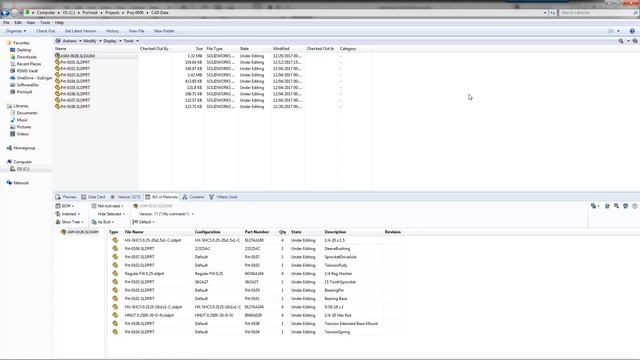Screen dimensions: 640x360
Task: Select the Tension Extended Base Mount description cell
Action: 351,324
